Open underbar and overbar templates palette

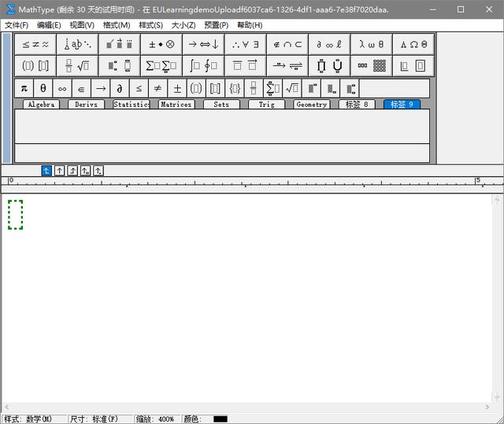click(x=246, y=66)
